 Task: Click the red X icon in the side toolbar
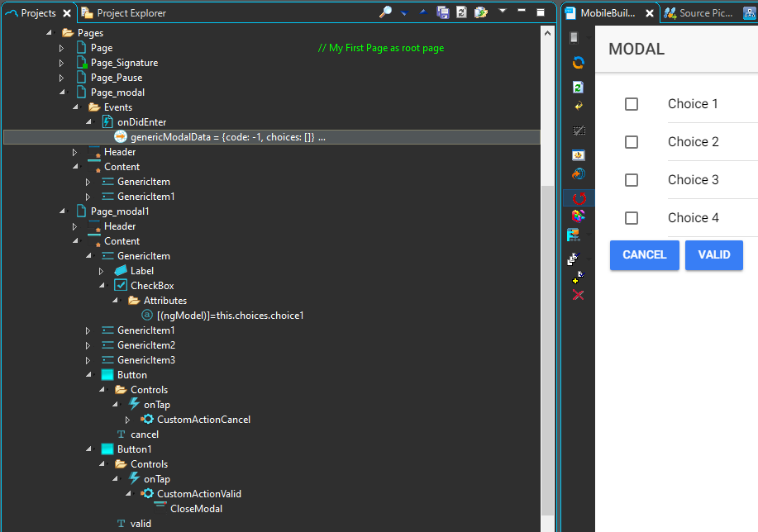(x=579, y=295)
